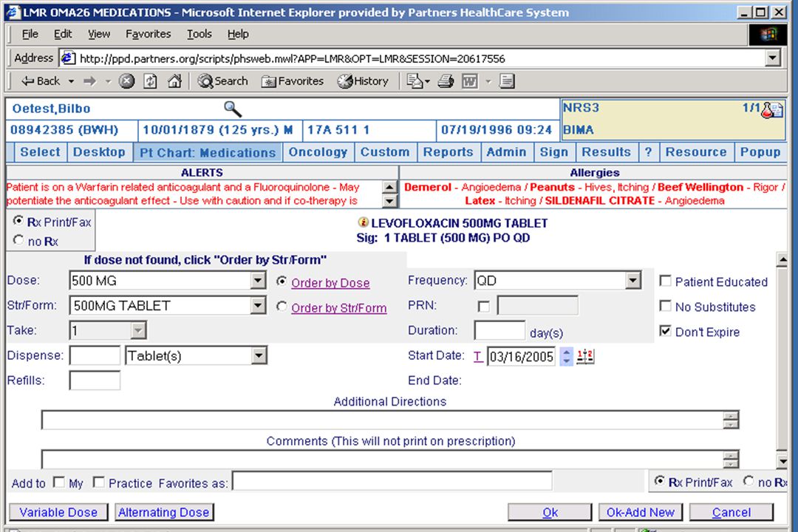
Task: Click the ALERTS box scroll down arrow
Action: coord(389,200)
